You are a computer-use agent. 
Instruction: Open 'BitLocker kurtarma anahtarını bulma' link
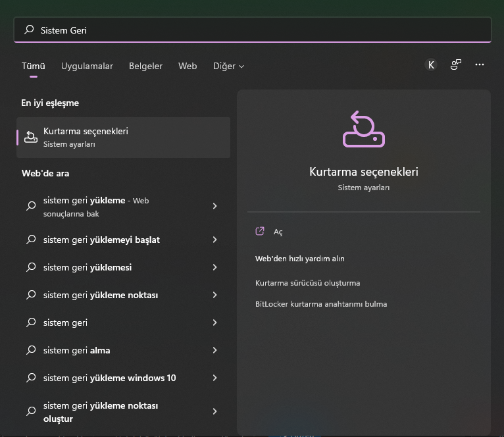pyautogui.click(x=321, y=304)
